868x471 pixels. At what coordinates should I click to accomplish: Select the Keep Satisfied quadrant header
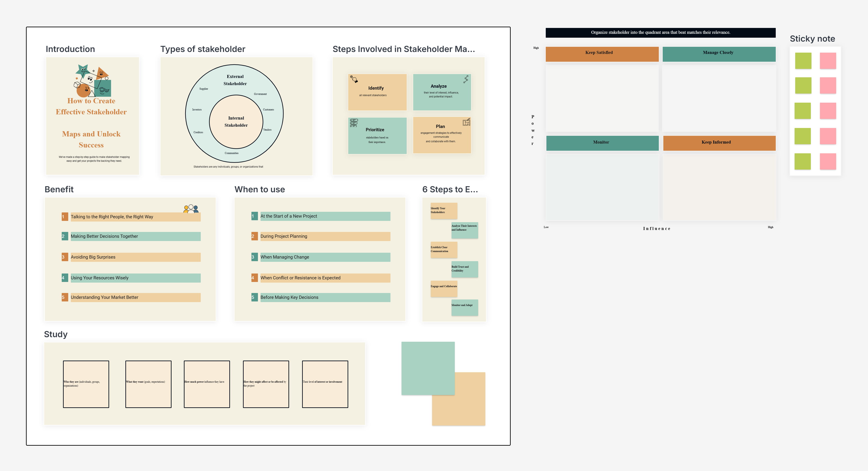(602, 54)
